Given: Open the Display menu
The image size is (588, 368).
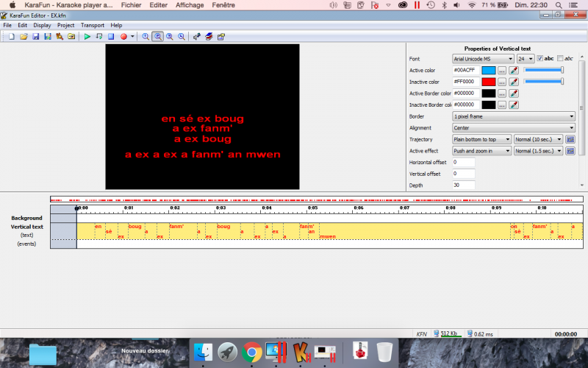Looking at the screenshot, I should 42,25.
